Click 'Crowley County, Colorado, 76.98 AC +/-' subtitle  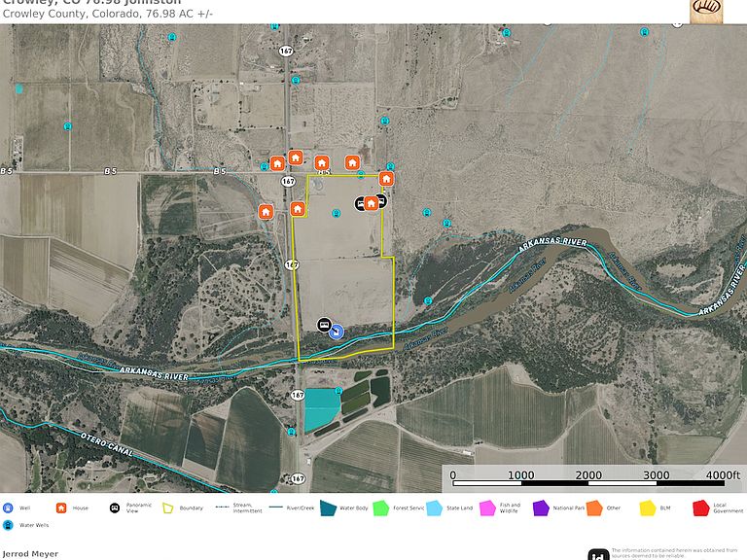[108, 14]
